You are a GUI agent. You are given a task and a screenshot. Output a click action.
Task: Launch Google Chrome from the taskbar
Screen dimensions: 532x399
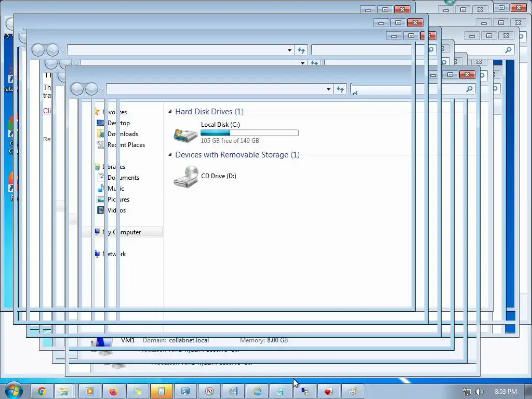tap(42, 392)
